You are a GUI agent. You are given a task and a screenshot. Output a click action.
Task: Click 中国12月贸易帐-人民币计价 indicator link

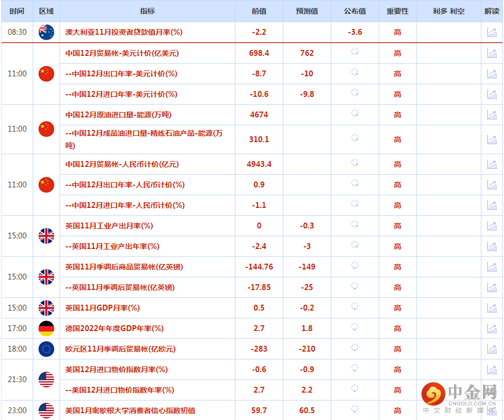point(122,164)
